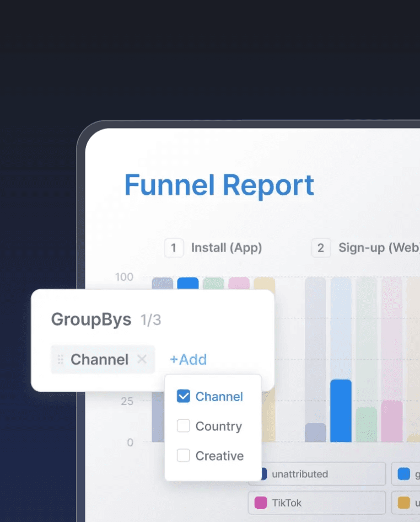Click the green bar in Sign-up chart
The width and height of the screenshot is (420, 522).
pos(366,424)
